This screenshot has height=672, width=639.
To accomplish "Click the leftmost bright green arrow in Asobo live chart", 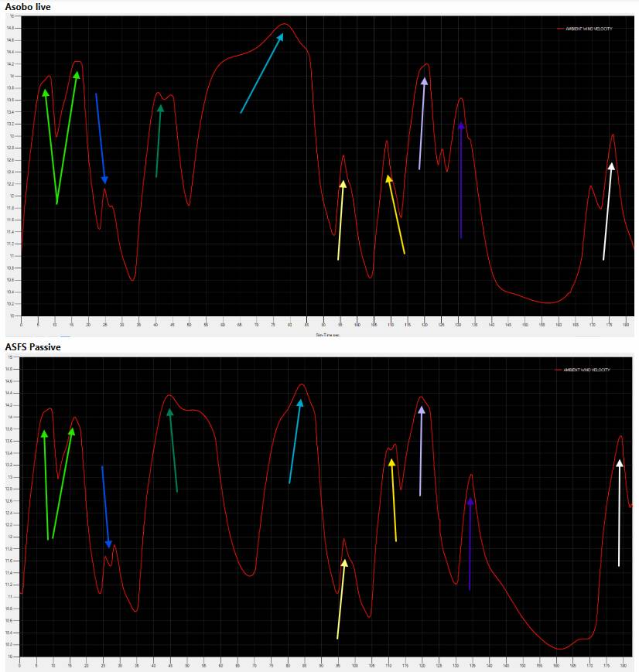I will pos(51,147).
